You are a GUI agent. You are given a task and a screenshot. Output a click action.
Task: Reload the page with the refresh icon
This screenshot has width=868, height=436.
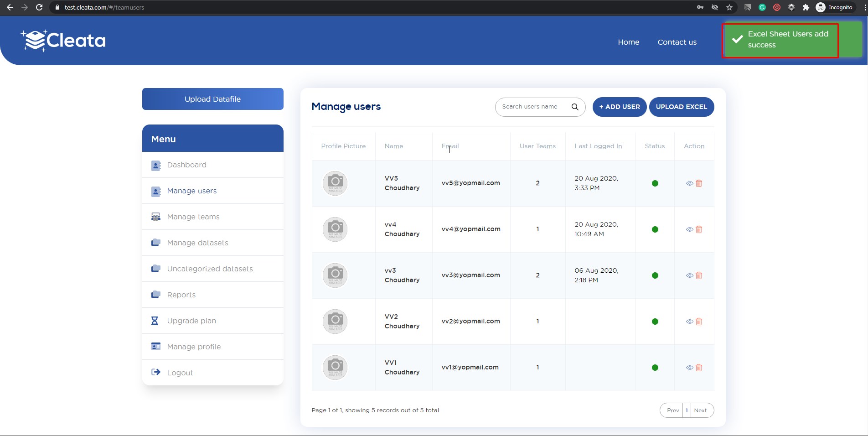[39, 7]
